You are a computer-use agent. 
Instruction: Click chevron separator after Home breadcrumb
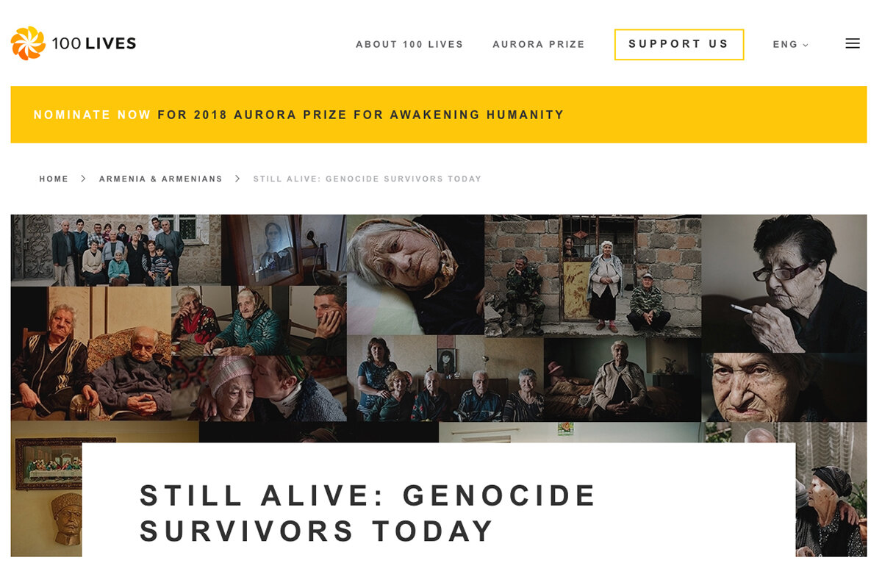click(84, 179)
